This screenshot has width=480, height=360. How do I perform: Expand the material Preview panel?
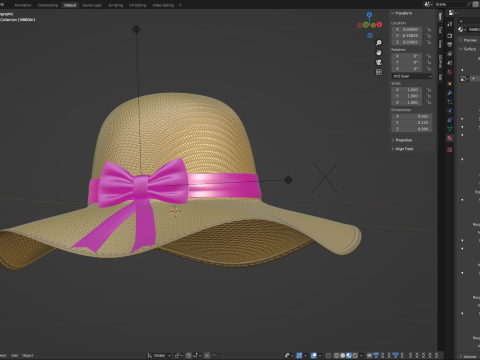[x=468, y=40]
